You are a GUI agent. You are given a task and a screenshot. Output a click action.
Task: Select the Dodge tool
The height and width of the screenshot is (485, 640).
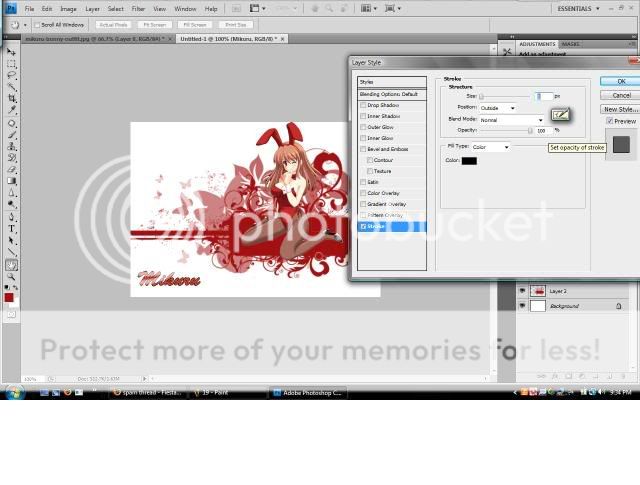tap(11, 204)
